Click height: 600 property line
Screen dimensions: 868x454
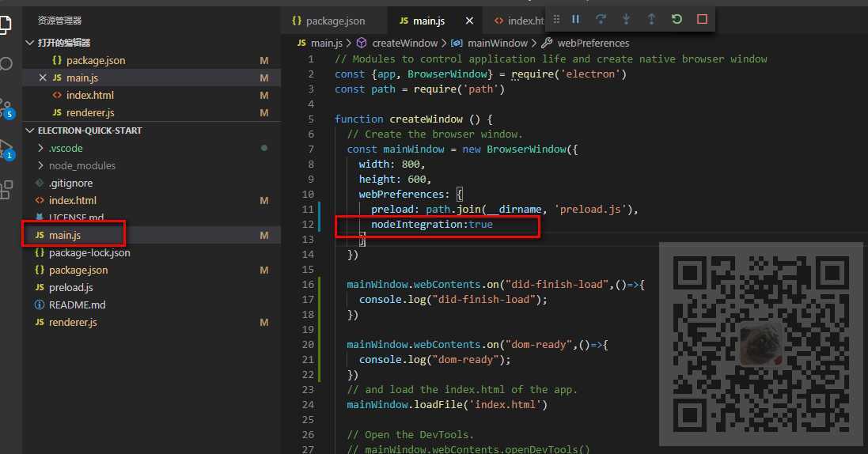click(395, 179)
